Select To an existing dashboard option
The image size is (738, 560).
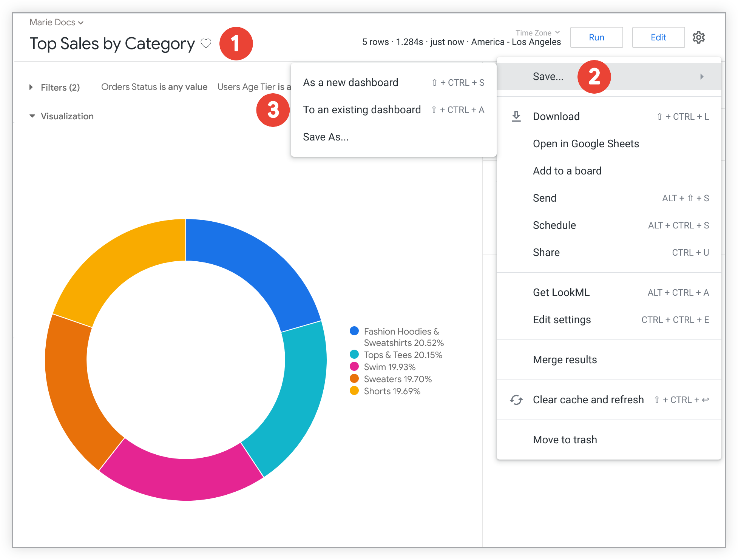point(361,110)
